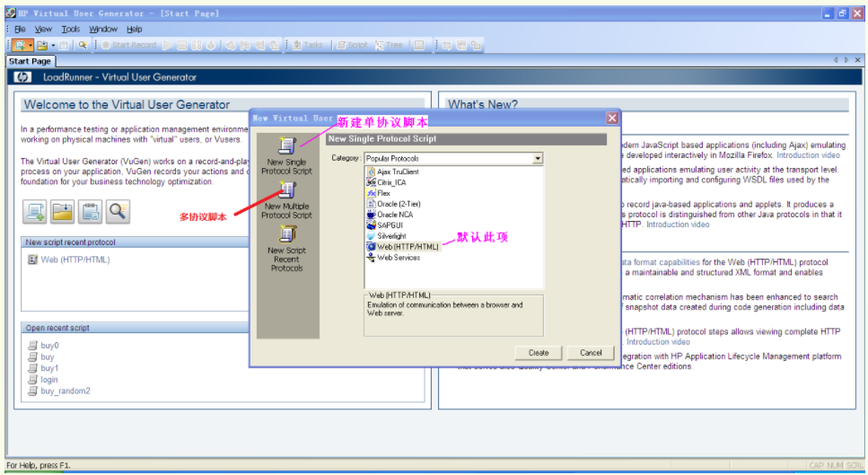Click Introduction video link after HTTP in Java paragraph

pyautogui.click(x=678, y=224)
